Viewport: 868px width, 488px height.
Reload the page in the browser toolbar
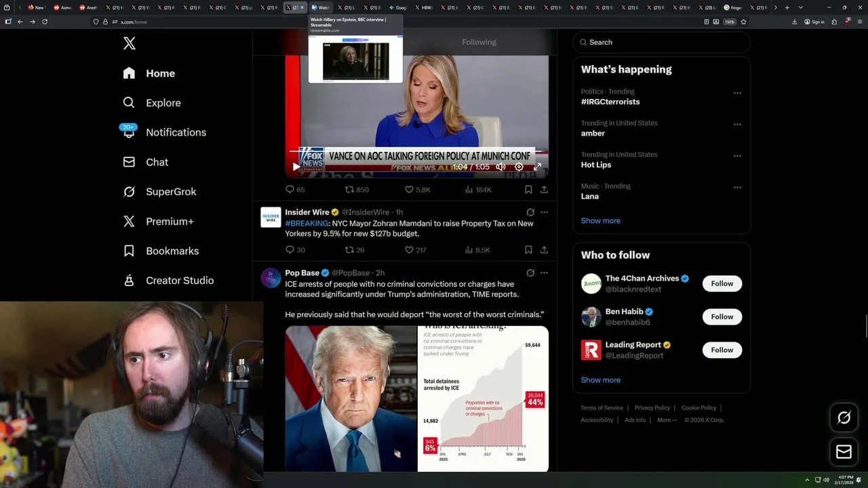point(45,22)
